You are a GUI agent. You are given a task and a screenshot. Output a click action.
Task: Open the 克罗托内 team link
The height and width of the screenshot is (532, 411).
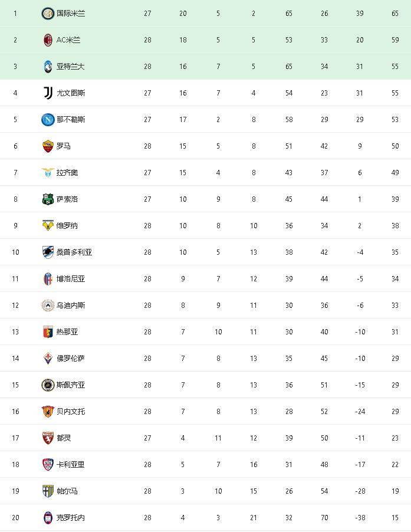(71, 517)
